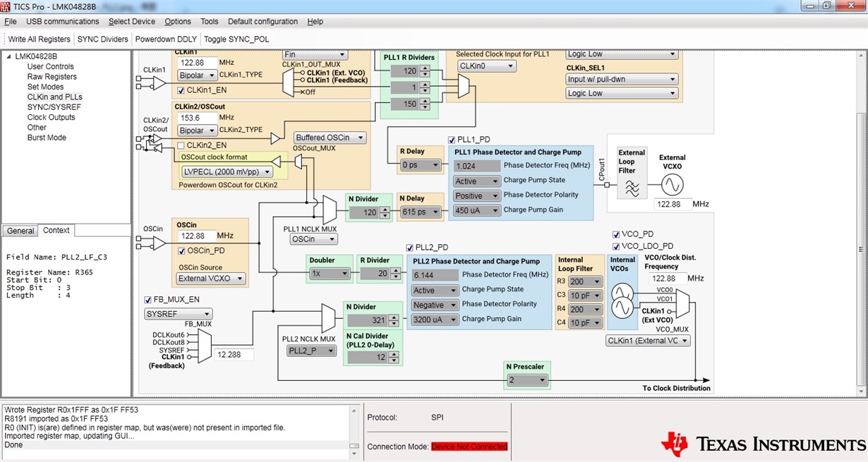Click the SYNC Dividers button
This screenshot has width=868, height=462.
(x=103, y=39)
